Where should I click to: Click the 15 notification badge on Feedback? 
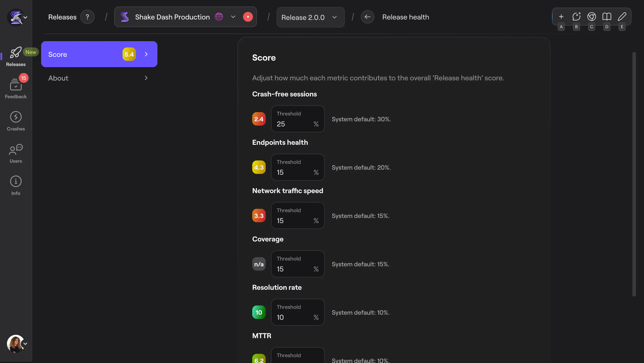click(x=23, y=78)
